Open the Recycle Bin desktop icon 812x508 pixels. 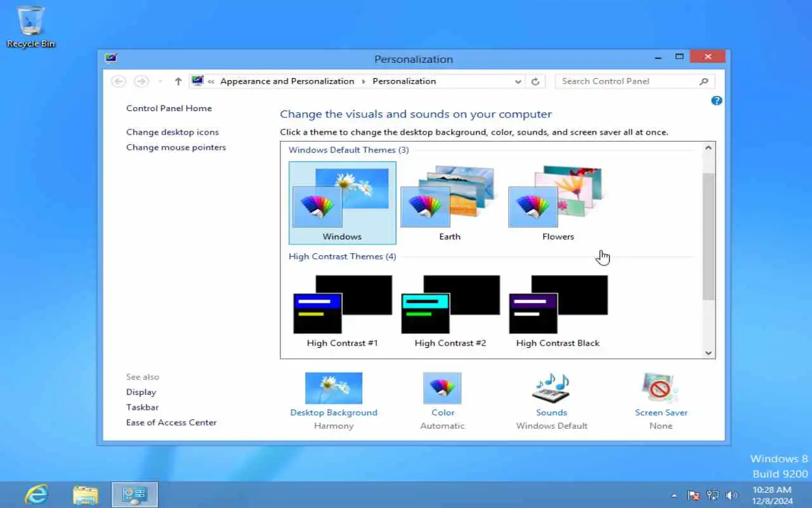pyautogui.click(x=30, y=27)
